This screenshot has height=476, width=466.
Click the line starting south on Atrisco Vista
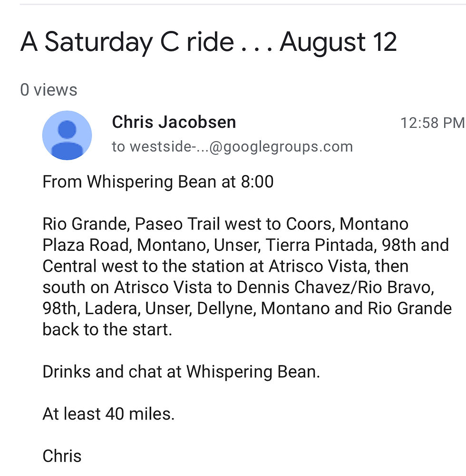[x=238, y=287]
